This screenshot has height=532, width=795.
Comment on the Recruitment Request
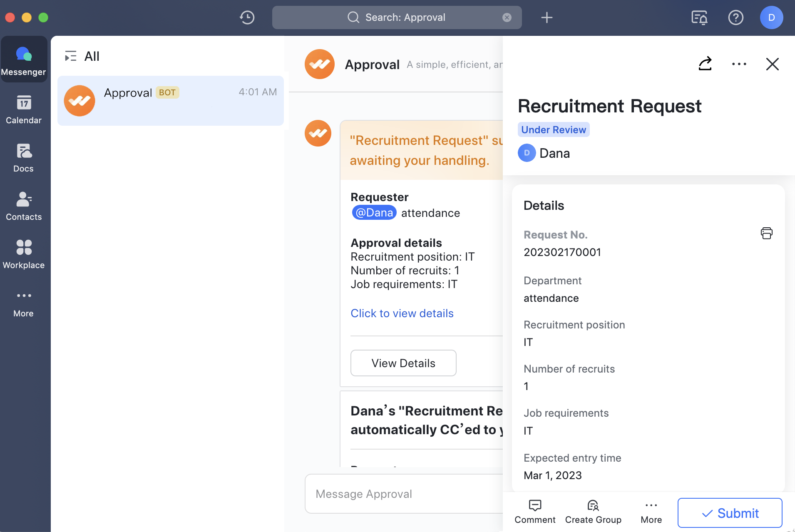tap(535, 511)
